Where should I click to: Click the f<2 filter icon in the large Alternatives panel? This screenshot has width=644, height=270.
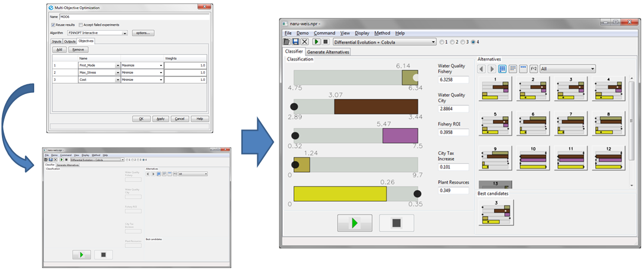tap(534, 69)
